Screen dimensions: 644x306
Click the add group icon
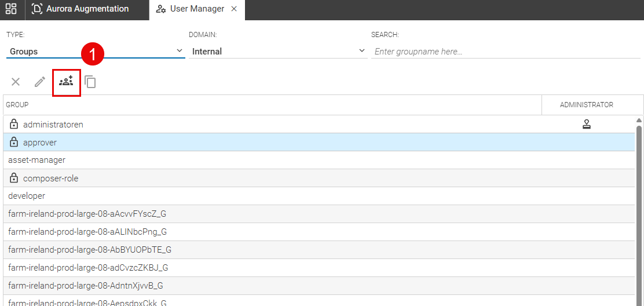[66, 82]
